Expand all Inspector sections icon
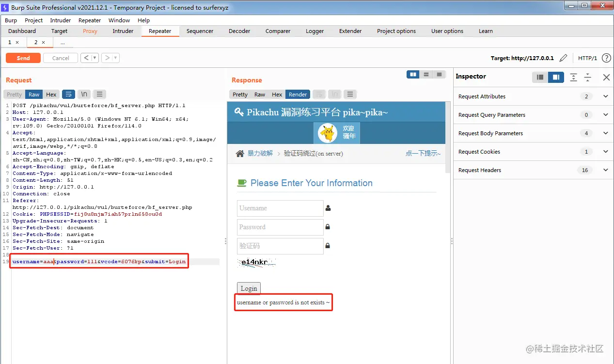The width and height of the screenshot is (614, 364). [573, 77]
